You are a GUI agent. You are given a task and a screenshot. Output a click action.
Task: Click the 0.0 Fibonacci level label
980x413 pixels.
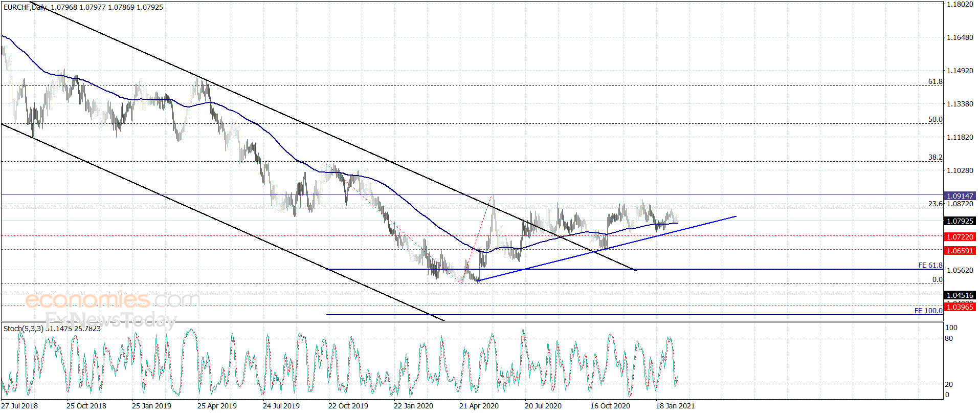pos(937,279)
